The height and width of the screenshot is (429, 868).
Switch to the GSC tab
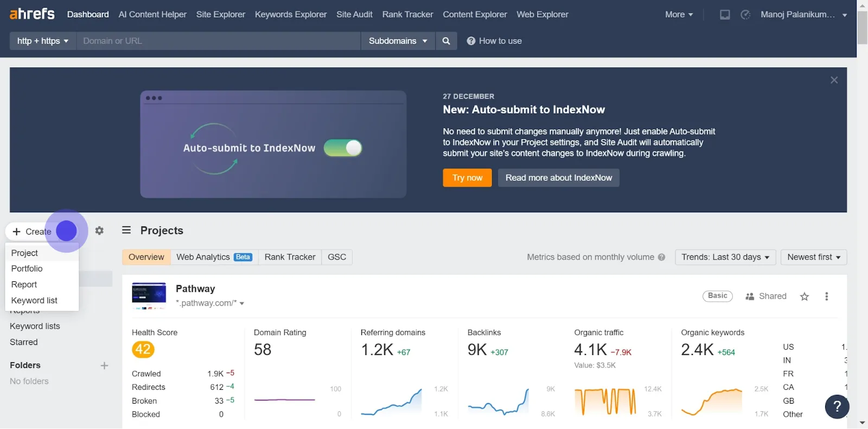click(x=337, y=257)
